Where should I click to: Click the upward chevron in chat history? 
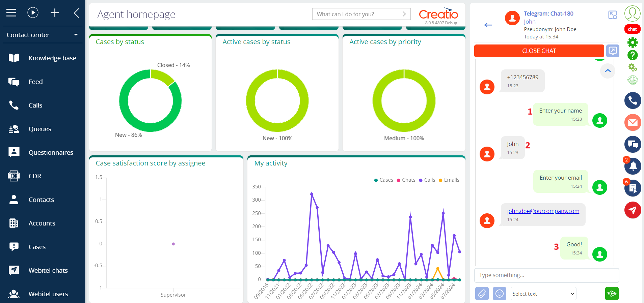coord(608,71)
